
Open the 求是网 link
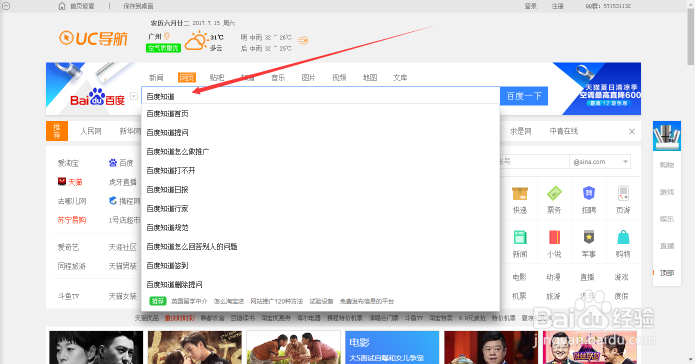coord(520,131)
